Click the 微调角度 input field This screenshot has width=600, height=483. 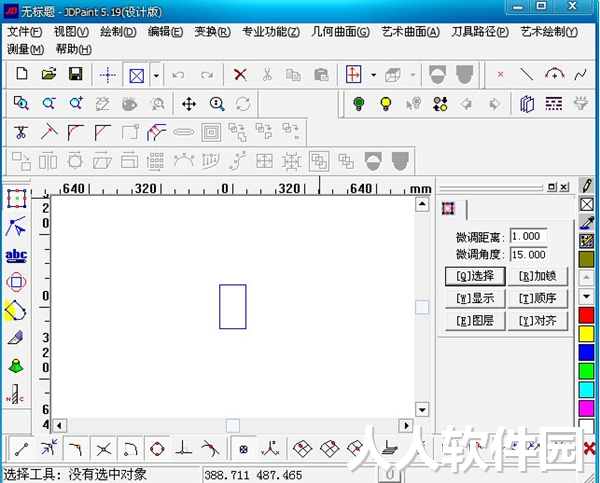(528, 255)
